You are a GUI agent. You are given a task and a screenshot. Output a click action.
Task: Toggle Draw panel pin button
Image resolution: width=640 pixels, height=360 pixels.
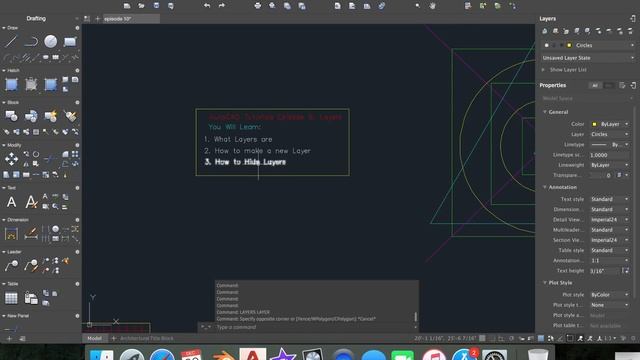point(77,28)
